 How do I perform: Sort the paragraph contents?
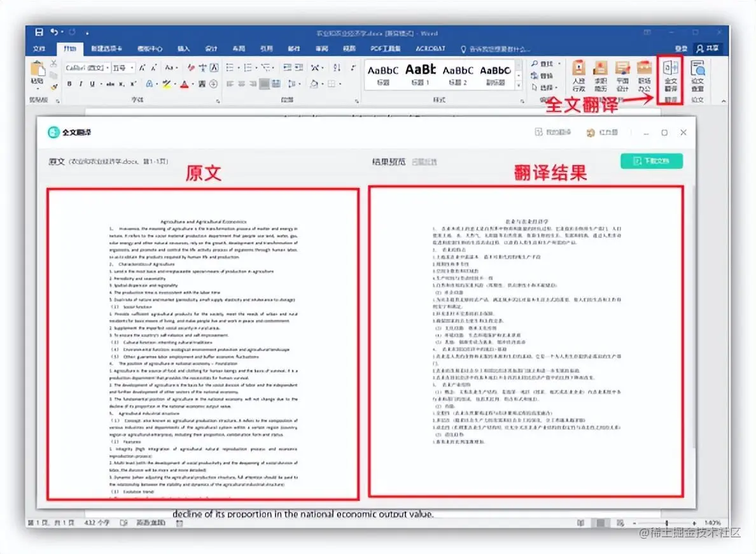tap(337, 67)
